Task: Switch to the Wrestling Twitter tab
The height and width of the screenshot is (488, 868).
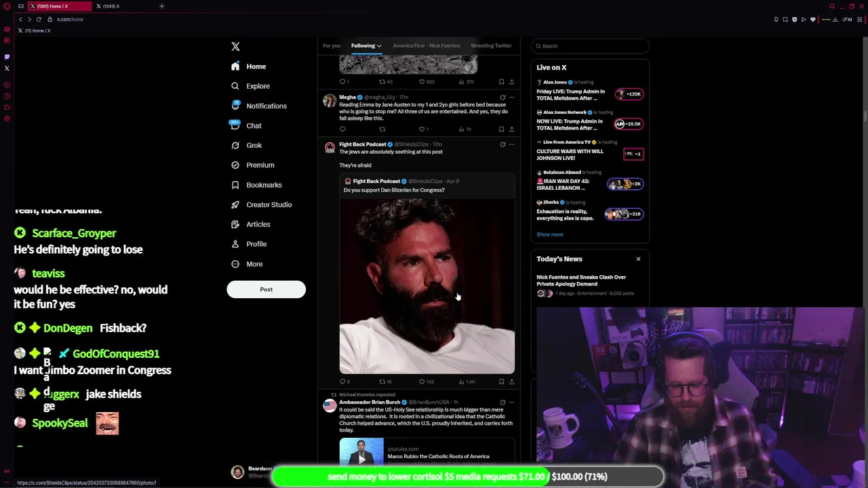Action: (491, 45)
